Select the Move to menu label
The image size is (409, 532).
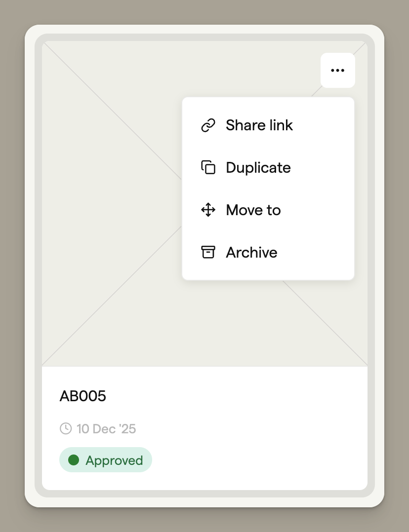point(253,210)
